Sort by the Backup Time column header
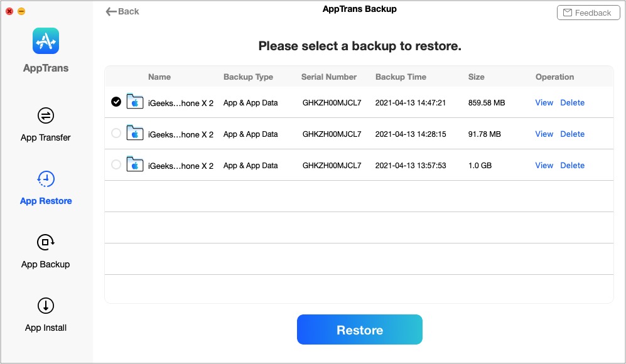 coord(401,77)
